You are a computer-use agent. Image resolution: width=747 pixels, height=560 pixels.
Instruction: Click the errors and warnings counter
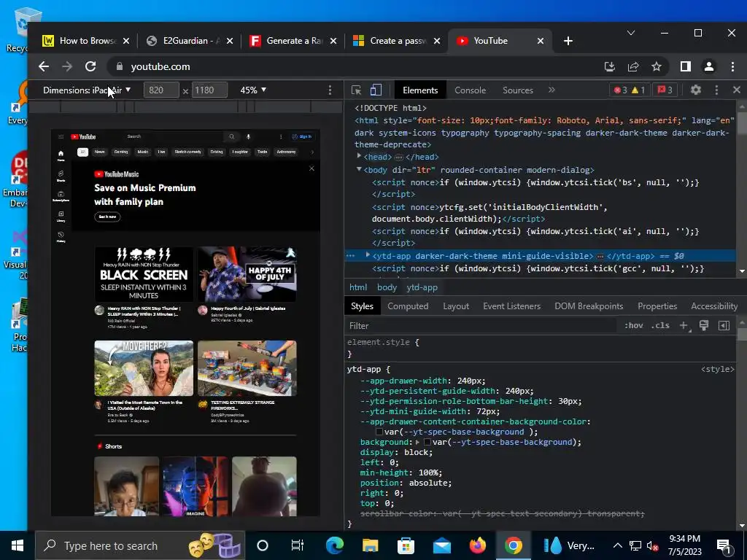[630, 90]
